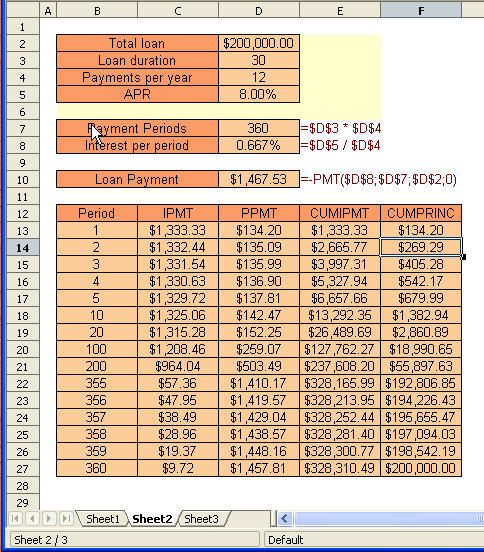Image resolution: width=484 pixels, height=552 pixels.
Task: Click CUMIPMT value $3,997.31
Action: coord(340,264)
